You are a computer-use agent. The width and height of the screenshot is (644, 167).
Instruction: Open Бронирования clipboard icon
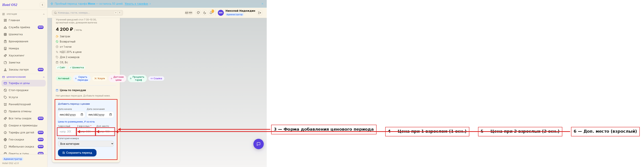tap(5, 41)
